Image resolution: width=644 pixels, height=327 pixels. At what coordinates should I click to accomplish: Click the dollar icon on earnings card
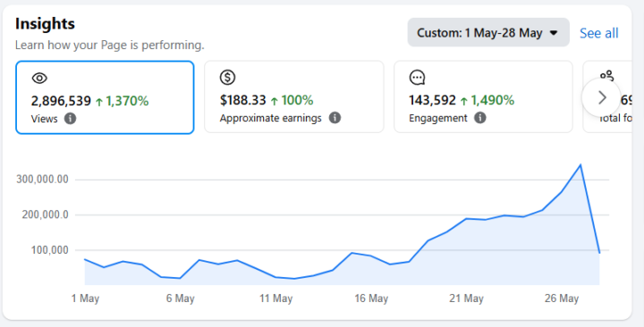click(227, 77)
